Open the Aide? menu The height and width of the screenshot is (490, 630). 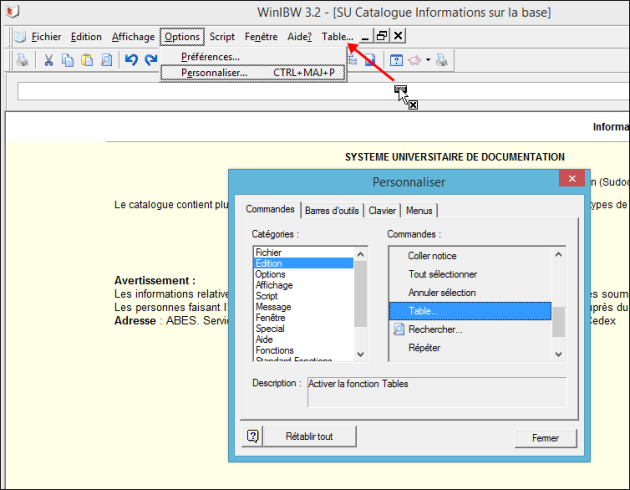300,37
